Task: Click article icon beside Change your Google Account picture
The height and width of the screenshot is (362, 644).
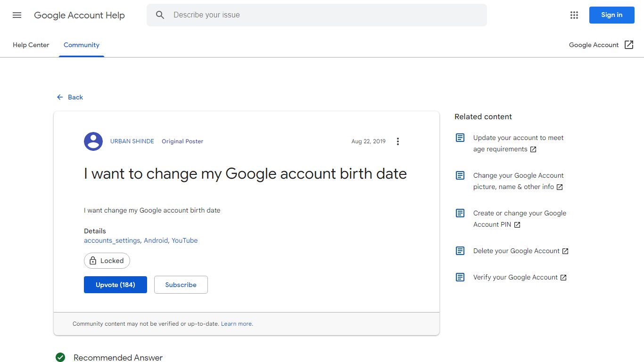Action: (460, 175)
